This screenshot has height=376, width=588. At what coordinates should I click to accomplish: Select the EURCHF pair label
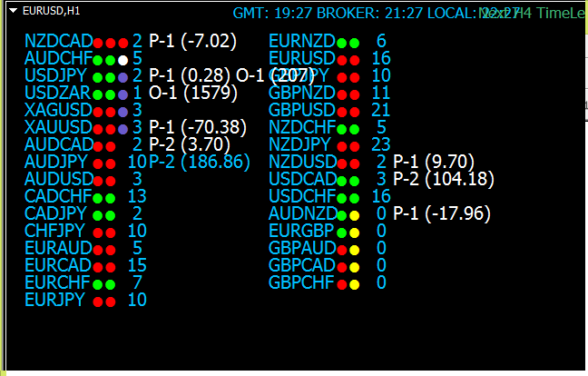click(57, 282)
